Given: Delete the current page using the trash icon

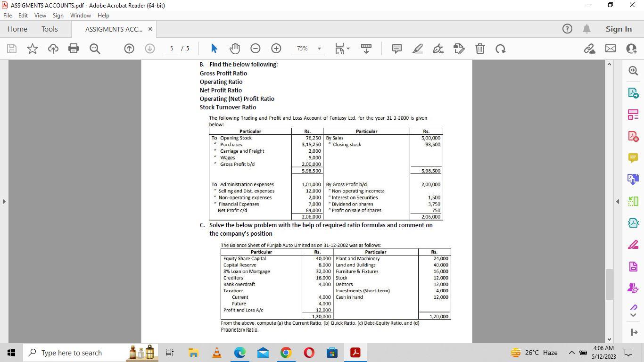Looking at the screenshot, I should pos(480,49).
